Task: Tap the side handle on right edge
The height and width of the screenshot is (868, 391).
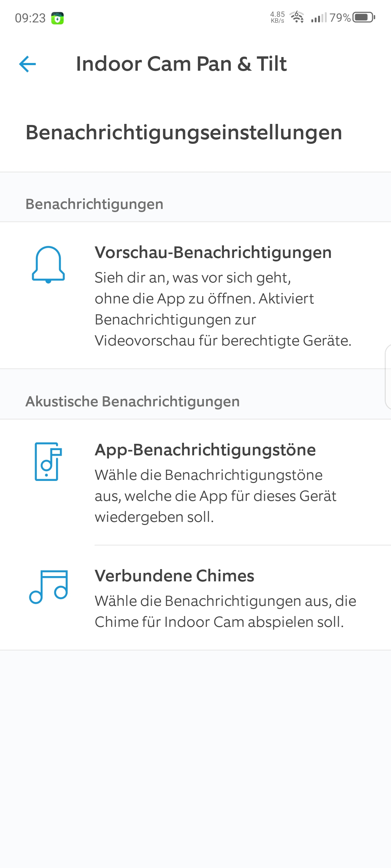Action: click(387, 377)
